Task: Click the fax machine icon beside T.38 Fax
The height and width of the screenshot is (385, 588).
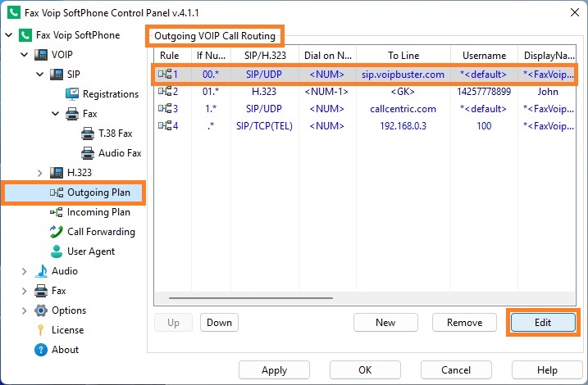Action: point(88,134)
